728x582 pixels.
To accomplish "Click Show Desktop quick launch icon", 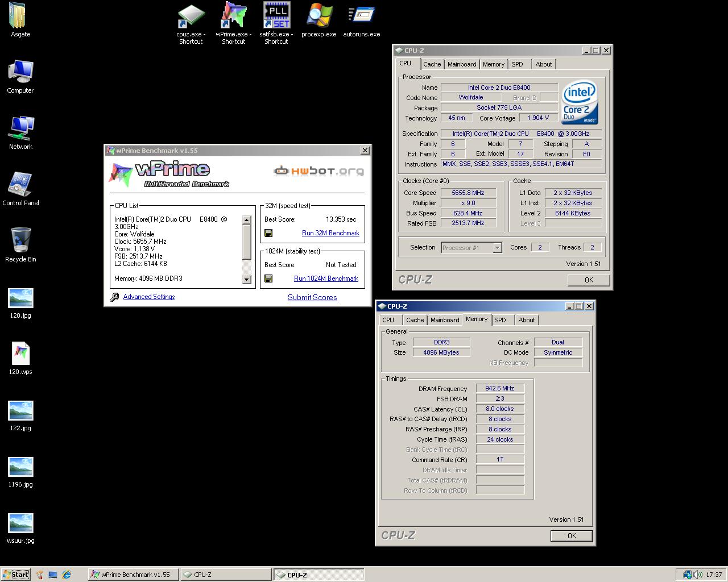I will click(53, 575).
